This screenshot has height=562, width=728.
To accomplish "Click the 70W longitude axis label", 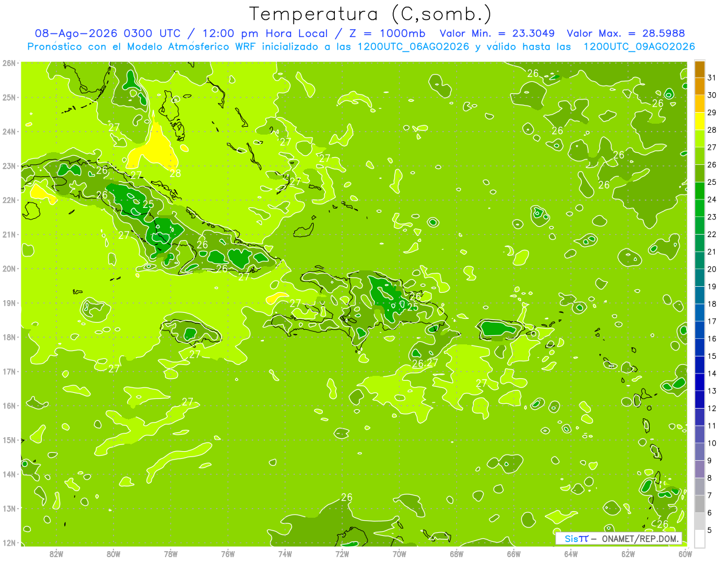I will coord(399,554).
